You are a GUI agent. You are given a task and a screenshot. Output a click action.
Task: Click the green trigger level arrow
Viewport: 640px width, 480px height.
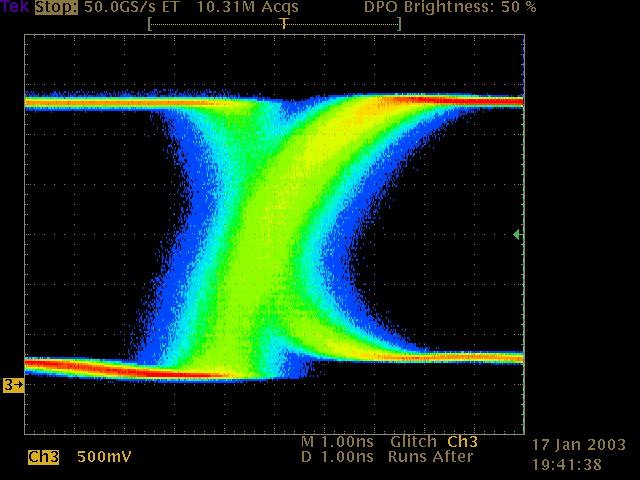click(x=517, y=235)
